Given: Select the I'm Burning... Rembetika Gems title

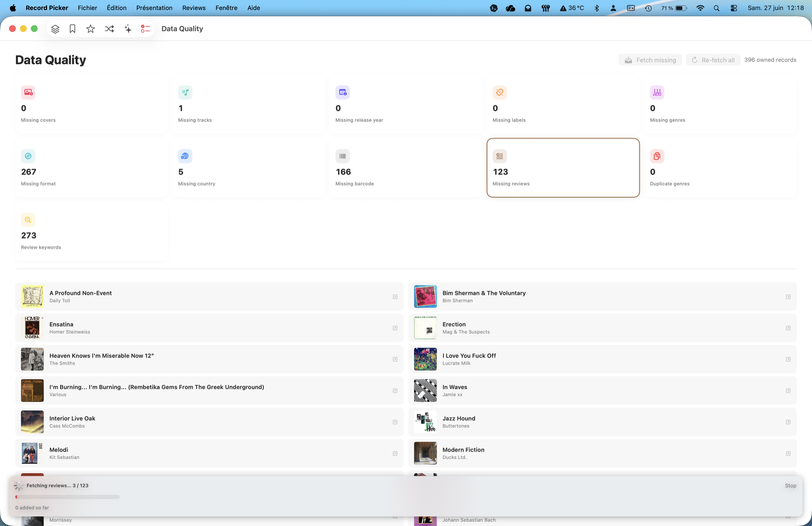Looking at the screenshot, I should click(x=156, y=387).
